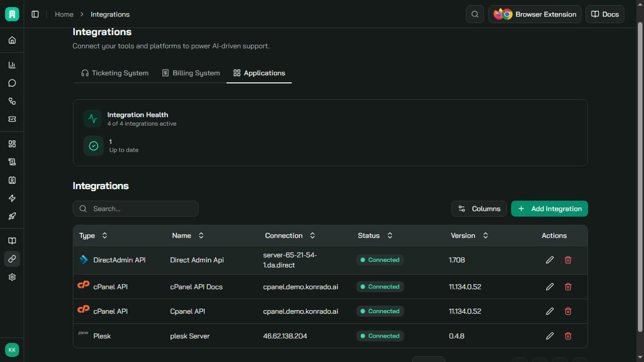Delete the Cpanel API integration row
Screen dimensions: 644x362
(568, 311)
